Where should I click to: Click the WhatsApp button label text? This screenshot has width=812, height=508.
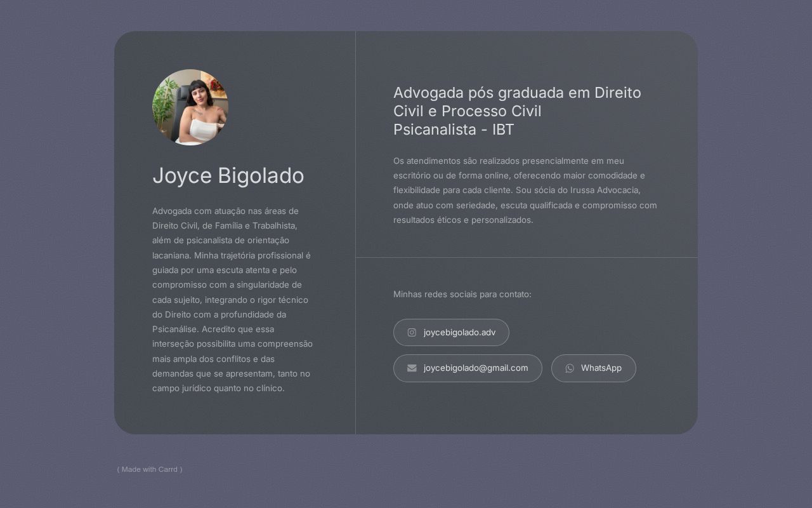(601, 368)
